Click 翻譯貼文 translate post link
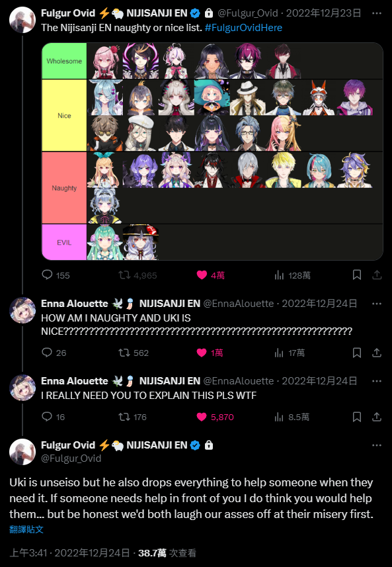Screen dimensions: 392x567 (x=26, y=530)
